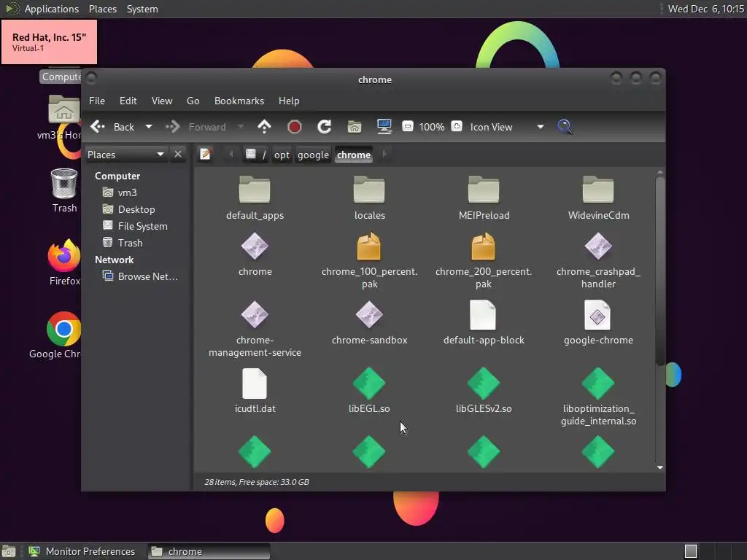Open the Bookmarks menu
747x560 pixels.
(239, 101)
